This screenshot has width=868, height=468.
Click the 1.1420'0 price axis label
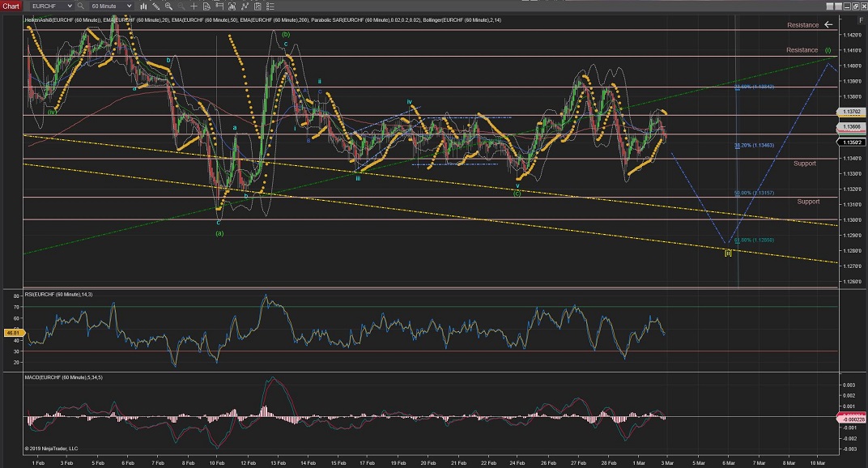point(851,35)
